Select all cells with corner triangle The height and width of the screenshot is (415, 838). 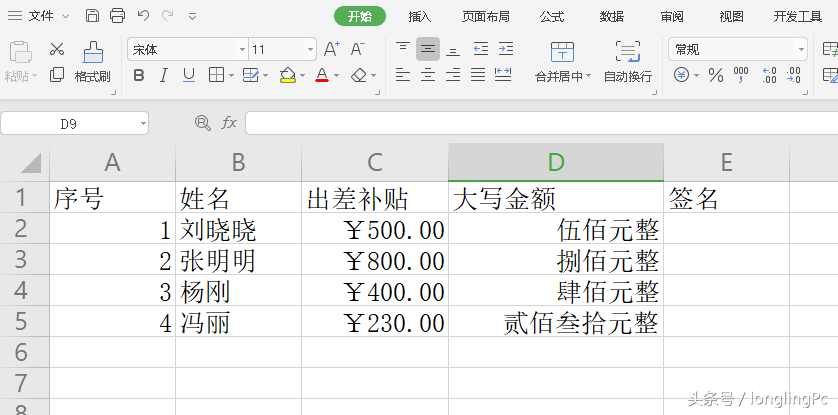pos(30,163)
